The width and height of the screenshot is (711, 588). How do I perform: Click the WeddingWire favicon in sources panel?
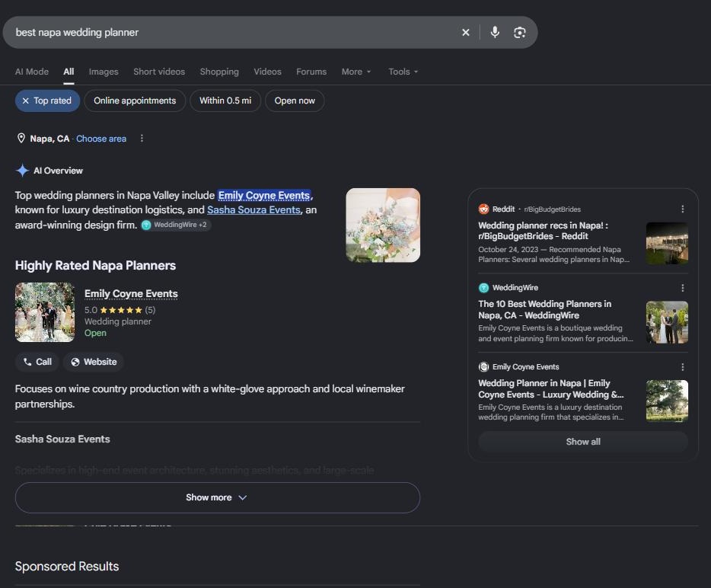pos(484,288)
